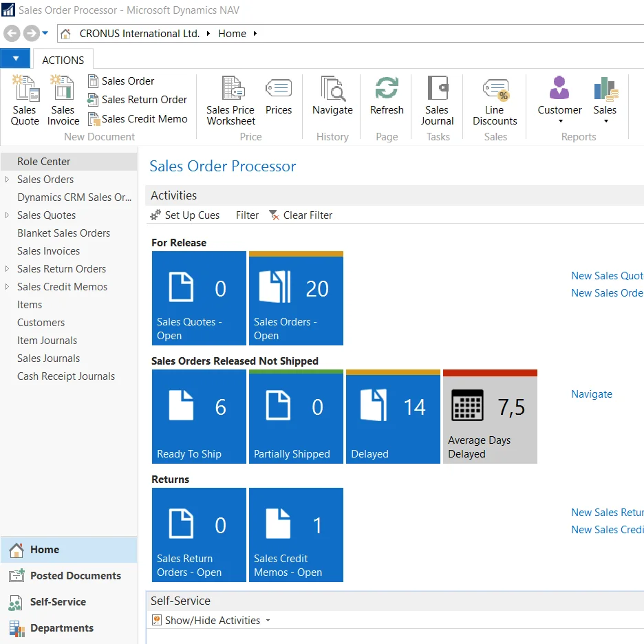644x644 pixels.
Task: Click the Self-Service part header
Action: [395, 601]
